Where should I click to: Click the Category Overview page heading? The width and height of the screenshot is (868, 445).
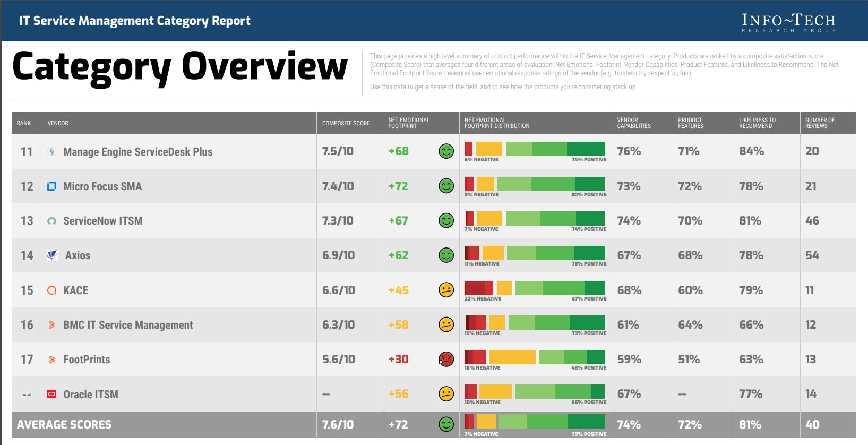pos(180,67)
